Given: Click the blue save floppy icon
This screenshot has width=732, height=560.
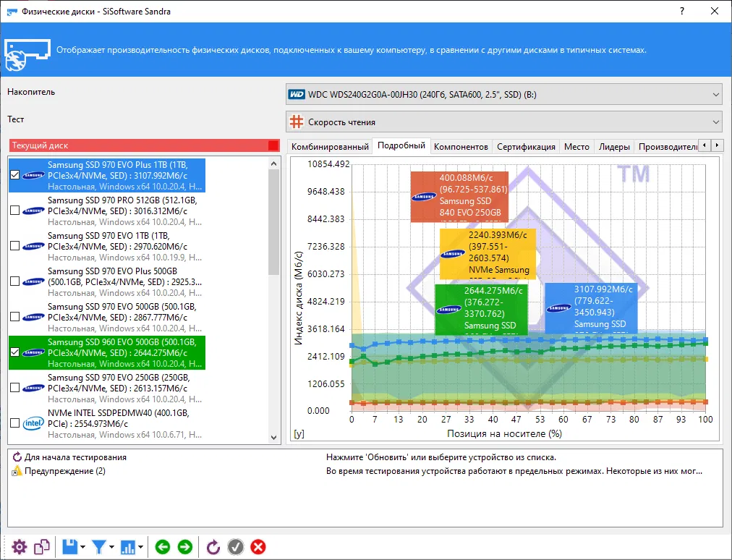Looking at the screenshot, I should tap(70, 547).
